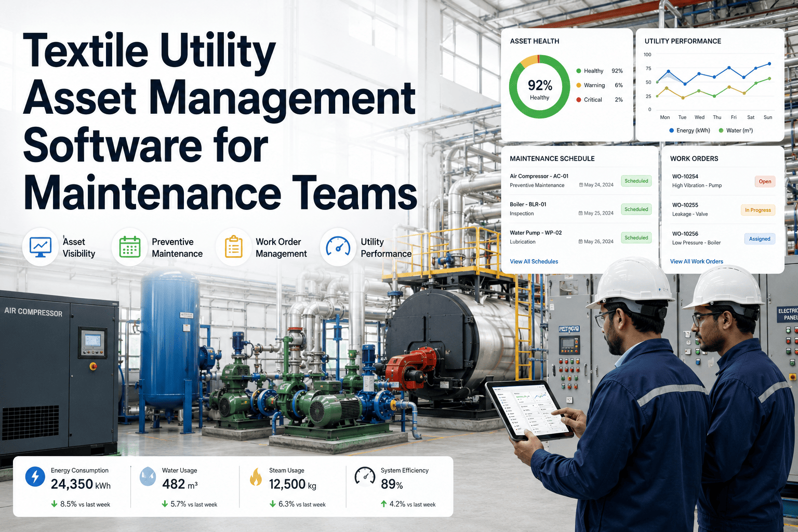Click the 12,500 kg steam usage value
Image resolution: width=798 pixels, height=532 pixels.
[292, 484]
